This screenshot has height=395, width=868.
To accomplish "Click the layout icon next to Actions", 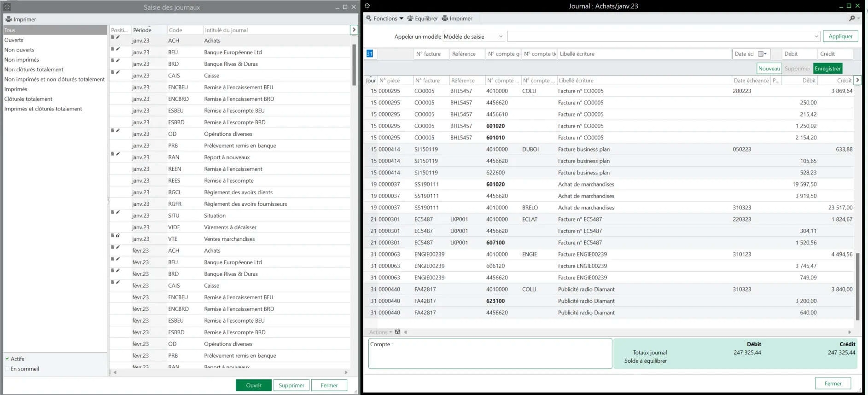I will 398,332.
